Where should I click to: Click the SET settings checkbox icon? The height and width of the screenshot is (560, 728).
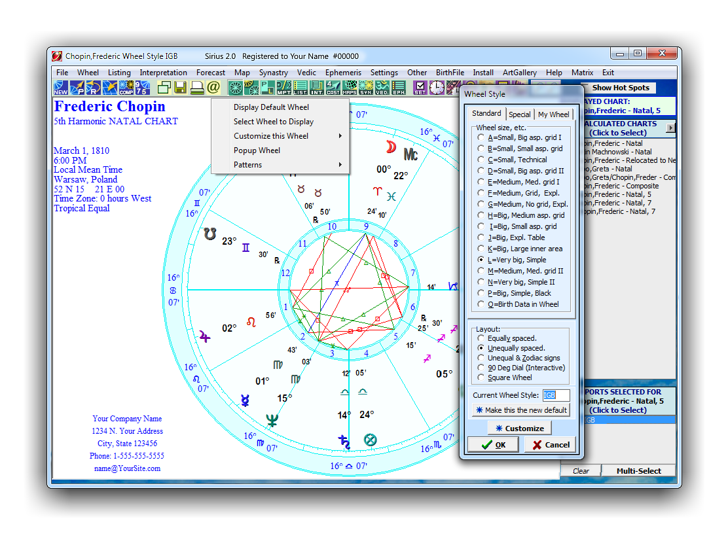coord(420,88)
